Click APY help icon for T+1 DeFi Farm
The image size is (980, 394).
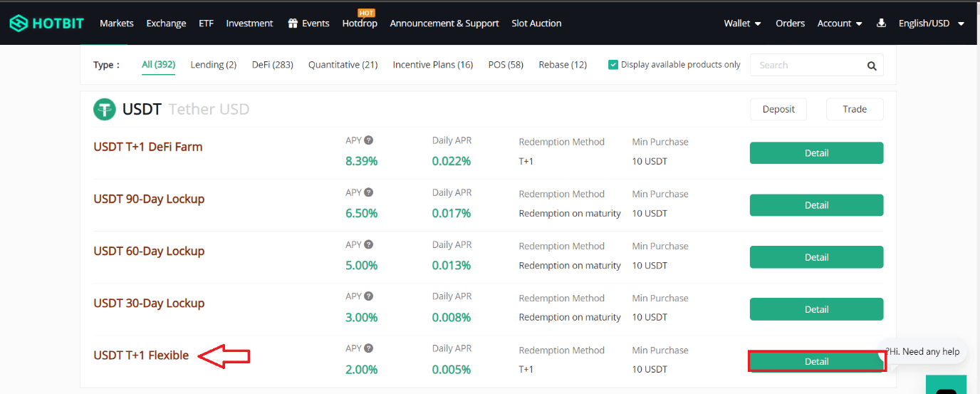coord(369,140)
